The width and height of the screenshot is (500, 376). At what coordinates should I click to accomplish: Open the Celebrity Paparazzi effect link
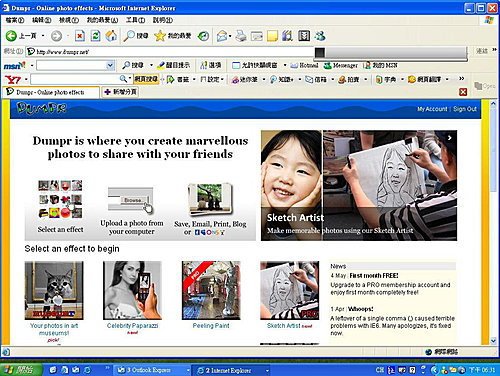point(132,326)
